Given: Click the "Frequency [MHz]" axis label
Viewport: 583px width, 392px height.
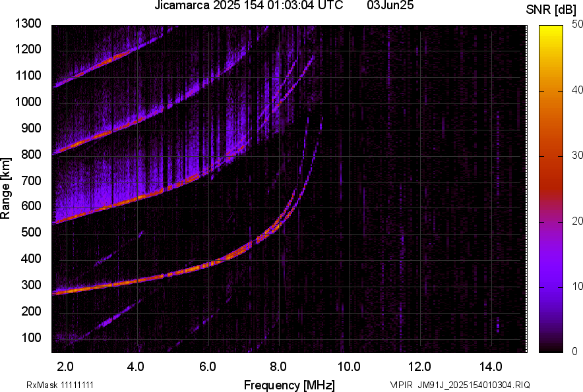Looking at the screenshot, I should pyautogui.click(x=290, y=385).
